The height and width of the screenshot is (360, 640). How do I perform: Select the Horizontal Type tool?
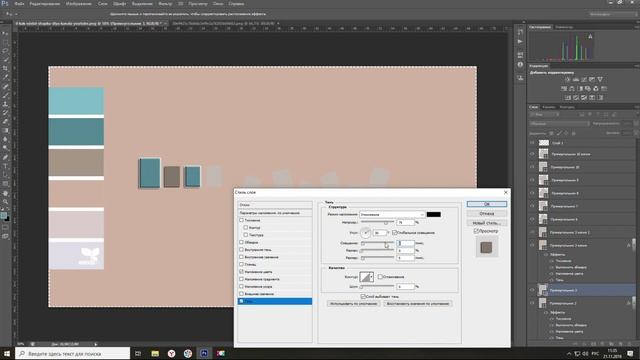click(5, 166)
